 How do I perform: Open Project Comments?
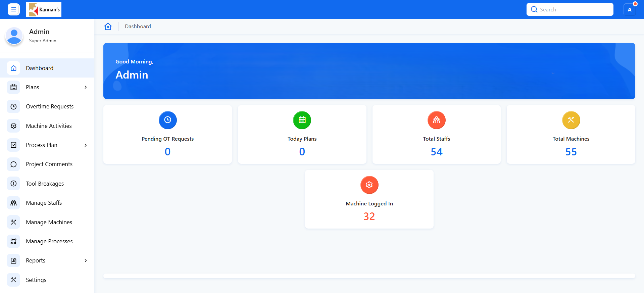pos(47,164)
